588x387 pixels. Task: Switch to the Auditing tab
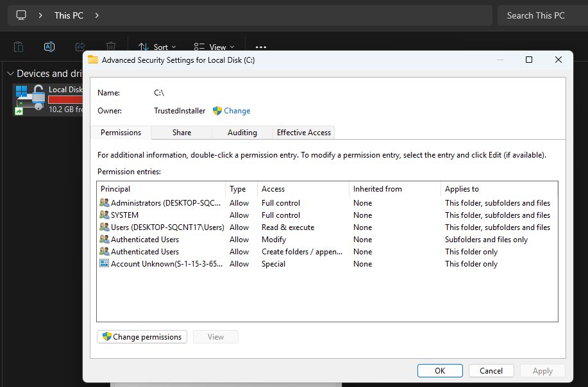tap(242, 132)
